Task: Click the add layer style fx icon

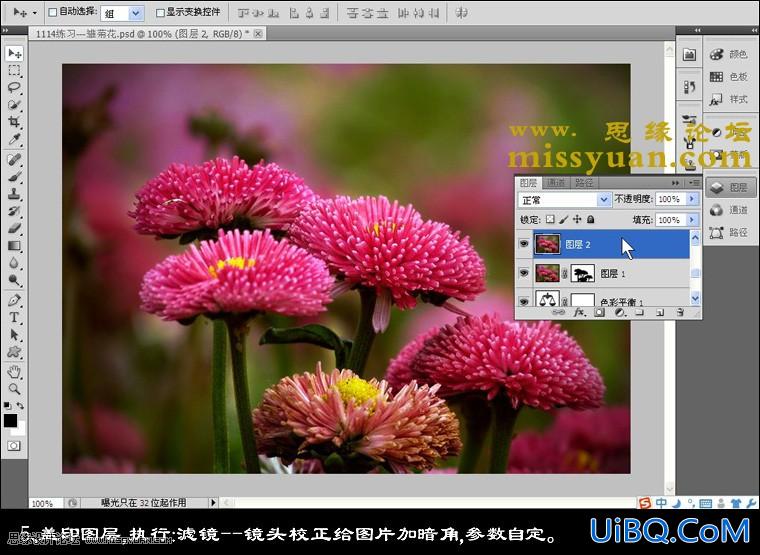Action: 579,313
